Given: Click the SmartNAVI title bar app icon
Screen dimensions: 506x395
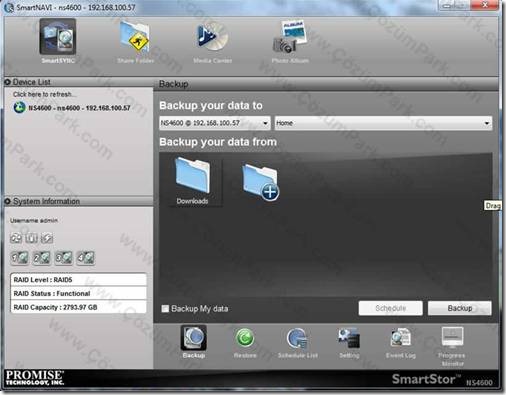Looking at the screenshot, I should [x=9, y=7].
